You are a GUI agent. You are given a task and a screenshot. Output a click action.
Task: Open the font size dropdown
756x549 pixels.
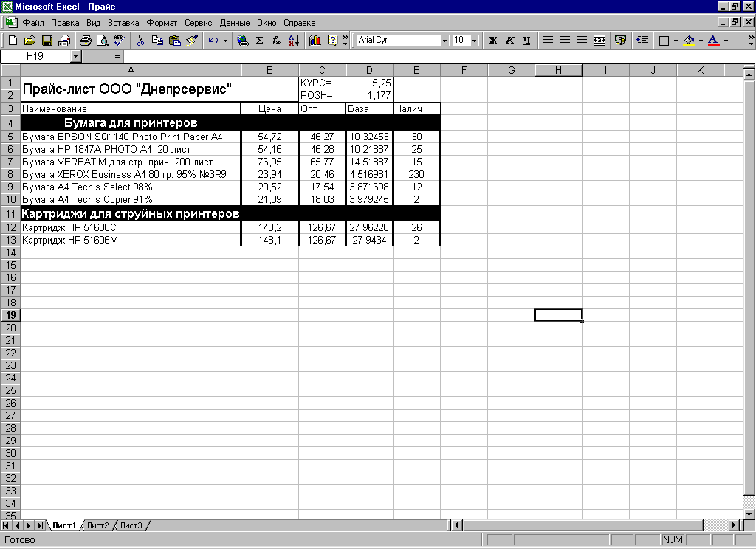[475, 41]
